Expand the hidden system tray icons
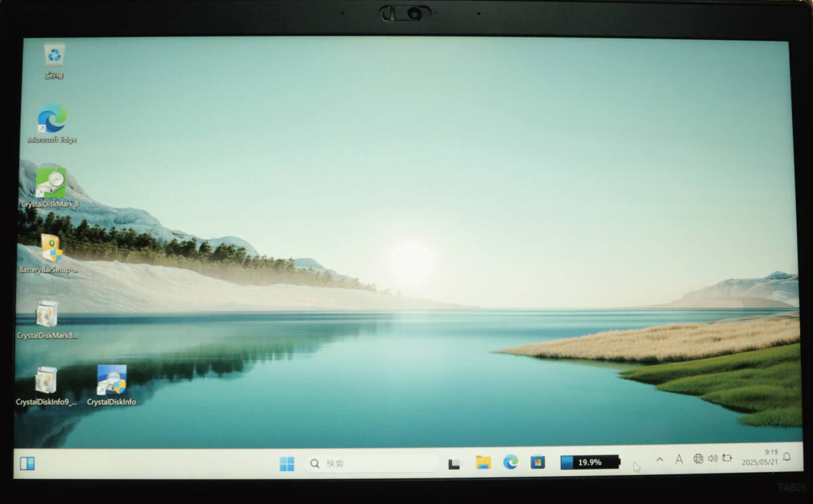This screenshot has width=813, height=504. click(660, 459)
